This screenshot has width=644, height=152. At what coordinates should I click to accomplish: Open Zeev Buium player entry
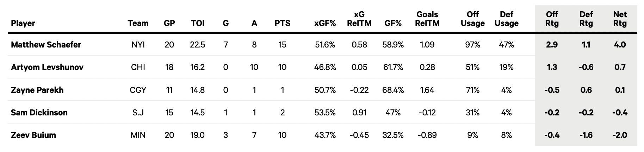click(x=33, y=135)
